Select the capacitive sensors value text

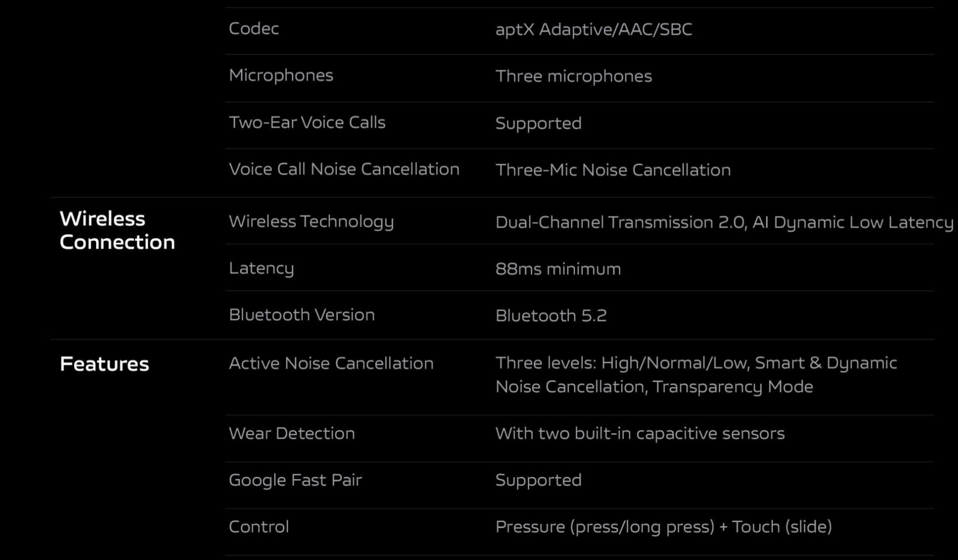pyautogui.click(x=640, y=434)
